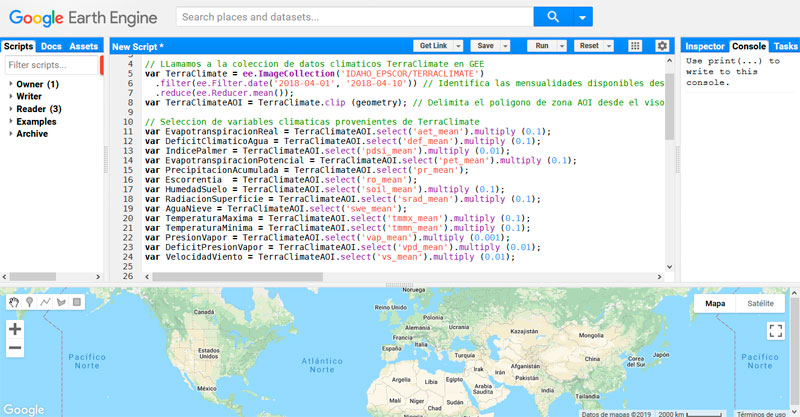Toggle fullscreen map view
This screenshot has width=800, height=417.
(776, 331)
